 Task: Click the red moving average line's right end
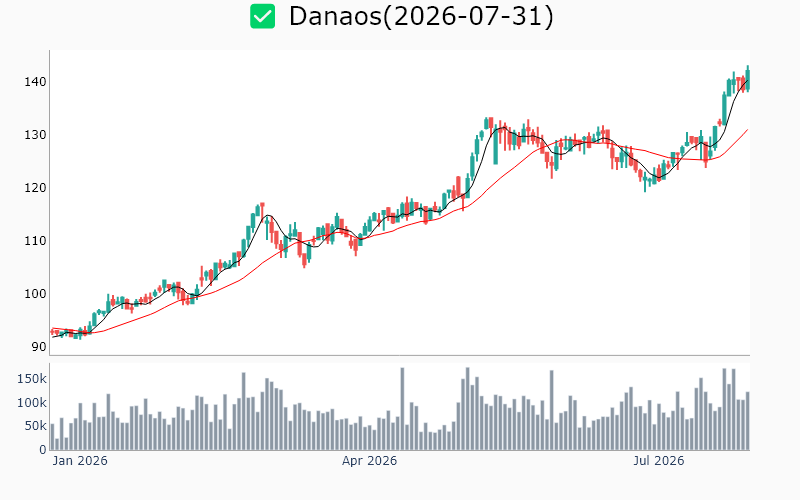(x=747, y=130)
